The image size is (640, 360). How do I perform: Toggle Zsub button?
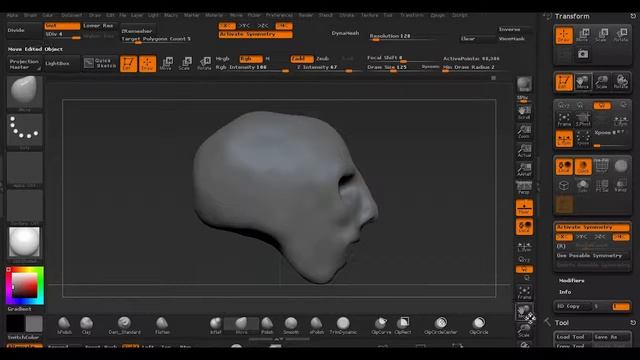(323, 59)
